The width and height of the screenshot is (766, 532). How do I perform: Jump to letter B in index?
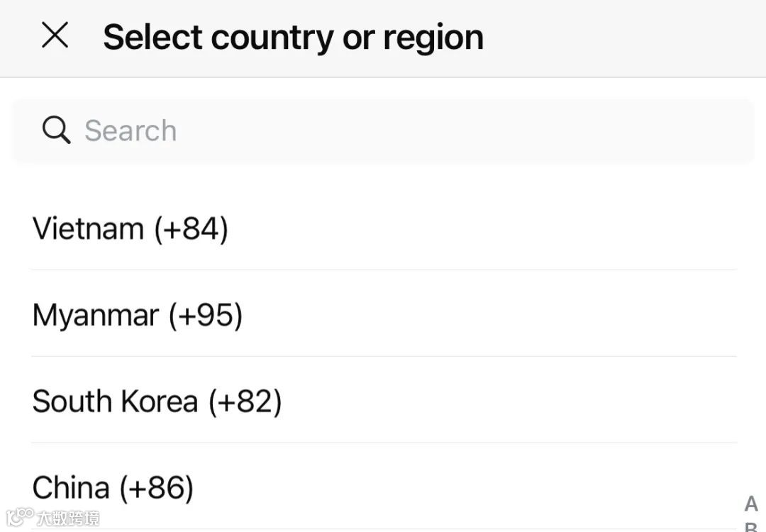coord(751,528)
